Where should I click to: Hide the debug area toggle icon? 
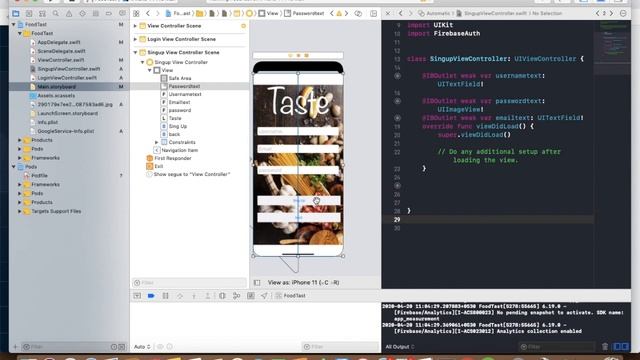click(137, 296)
